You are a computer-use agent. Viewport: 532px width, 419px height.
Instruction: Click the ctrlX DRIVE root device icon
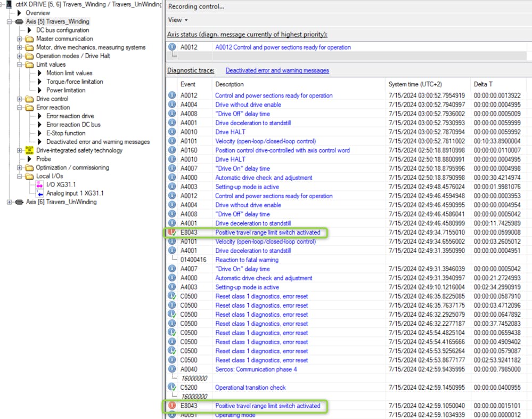(9, 4)
